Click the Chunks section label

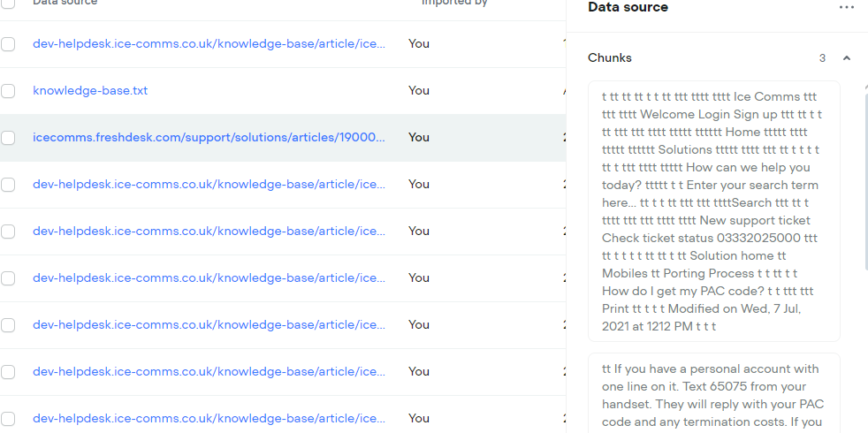pyautogui.click(x=610, y=58)
